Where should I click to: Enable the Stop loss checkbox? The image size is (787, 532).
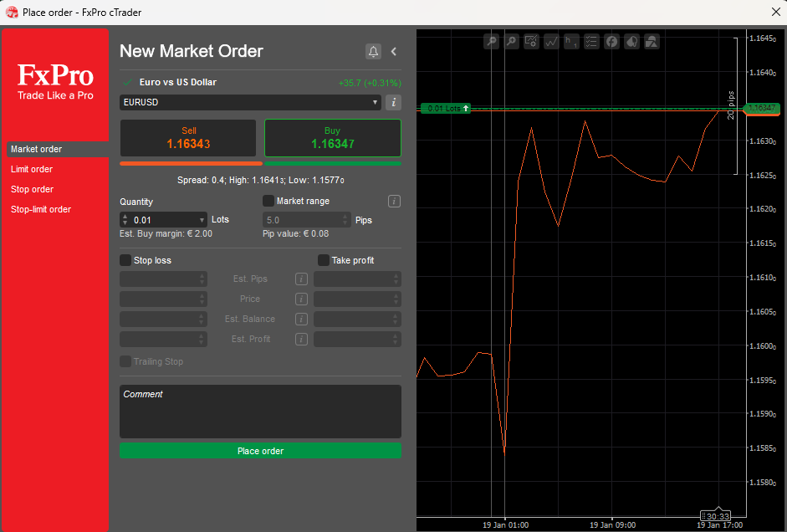[125, 260]
